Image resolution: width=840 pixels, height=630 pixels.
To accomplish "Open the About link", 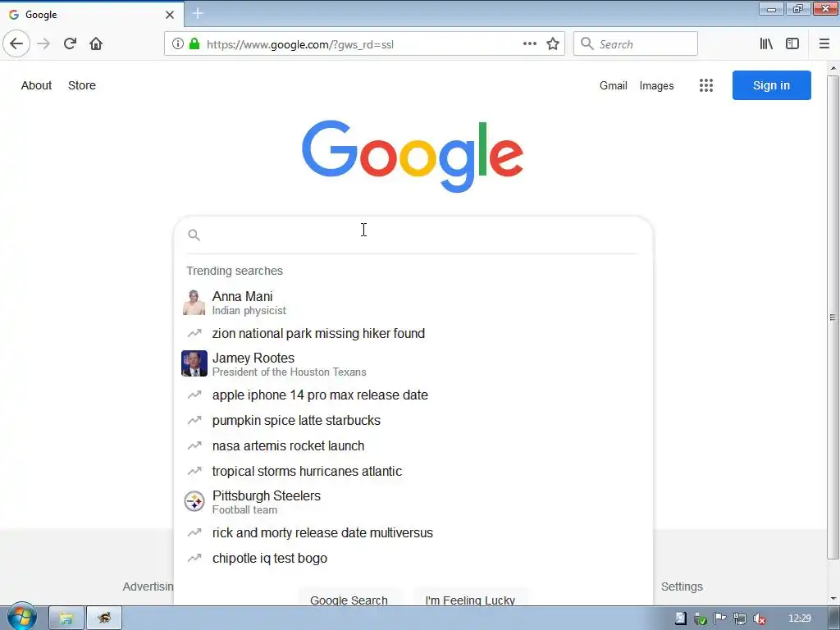I will tap(36, 85).
